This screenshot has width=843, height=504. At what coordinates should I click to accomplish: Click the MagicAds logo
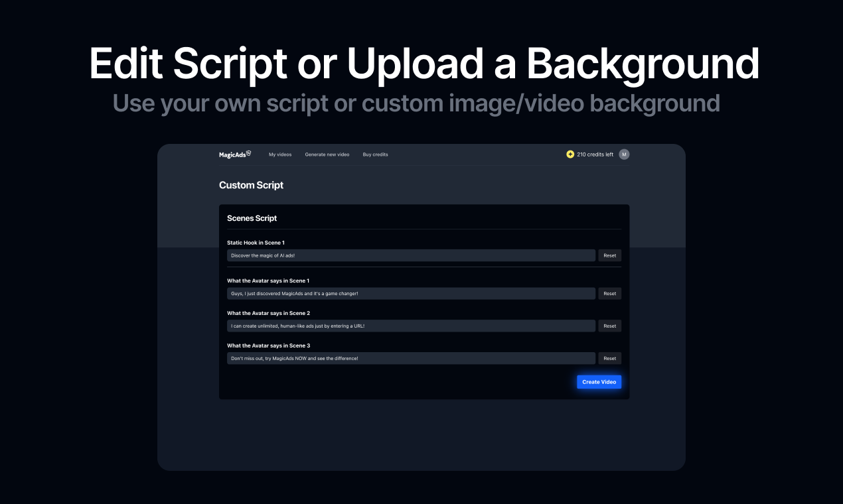[x=235, y=155]
